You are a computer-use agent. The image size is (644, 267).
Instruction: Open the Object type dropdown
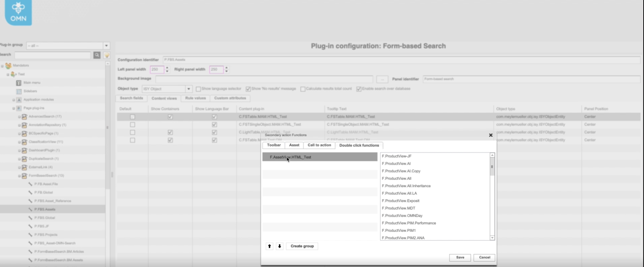point(188,89)
